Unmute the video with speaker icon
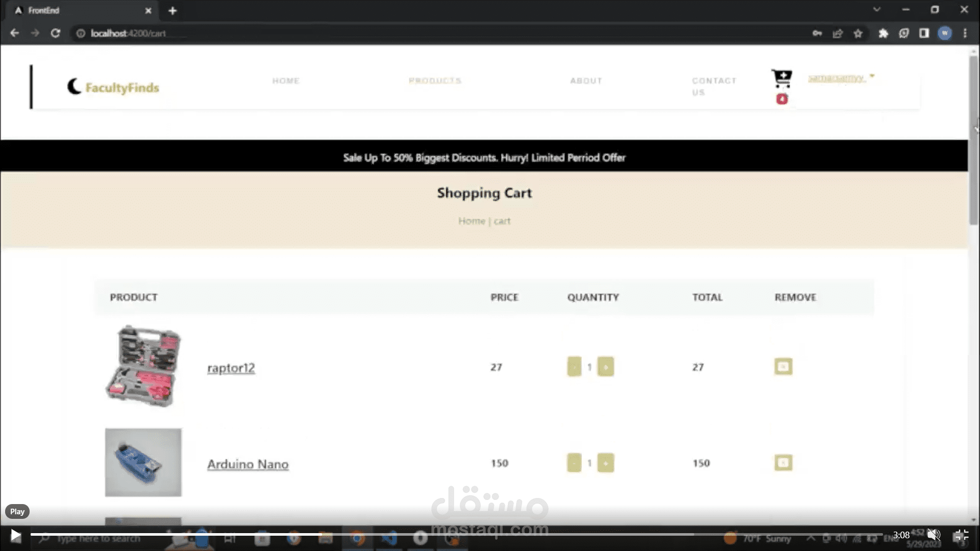This screenshot has width=980, height=551. click(x=934, y=535)
